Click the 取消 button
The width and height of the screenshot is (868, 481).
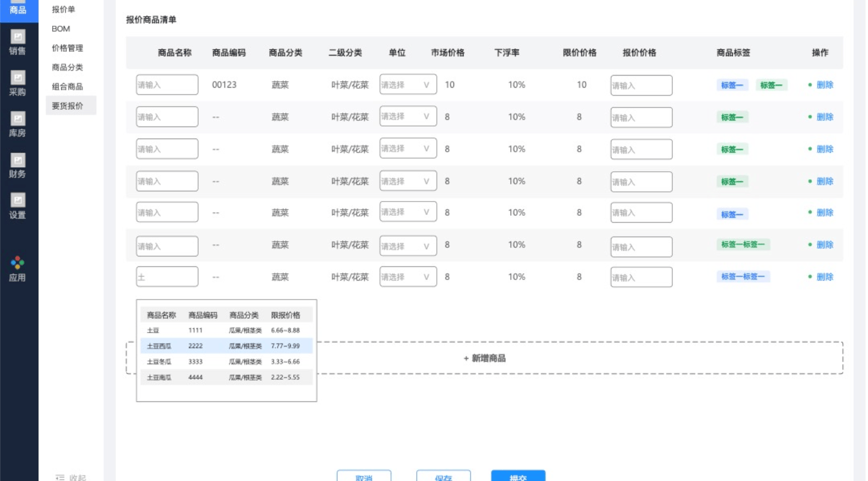click(x=364, y=476)
